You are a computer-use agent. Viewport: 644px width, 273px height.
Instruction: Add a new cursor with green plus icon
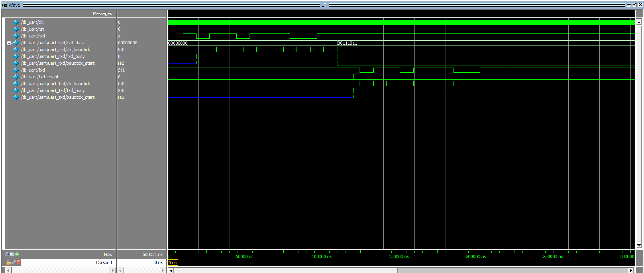pyautogui.click(x=17, y=254)
